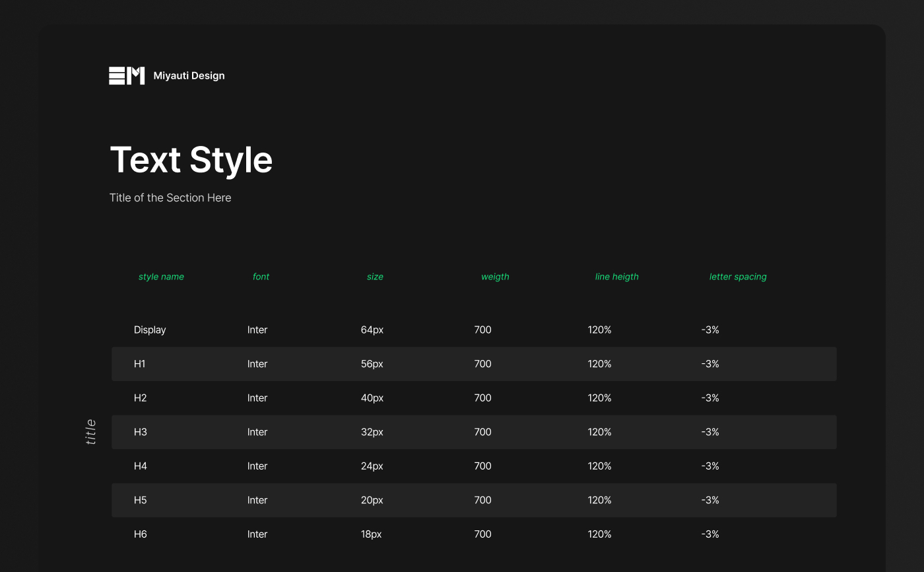The image size is (924, 572).
Task: Click Inter font in H2 row
Action: pyautogui.click(x=257, y=398)
